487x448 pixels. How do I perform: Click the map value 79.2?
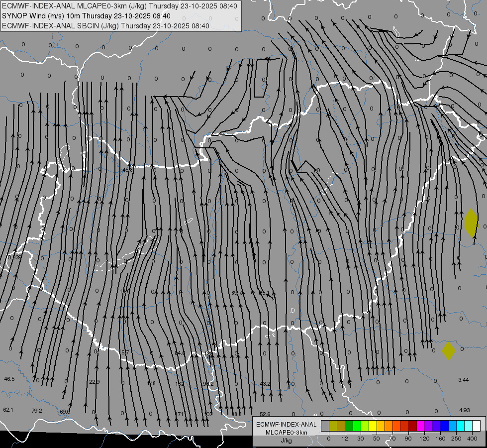click(x=37, y=411)
